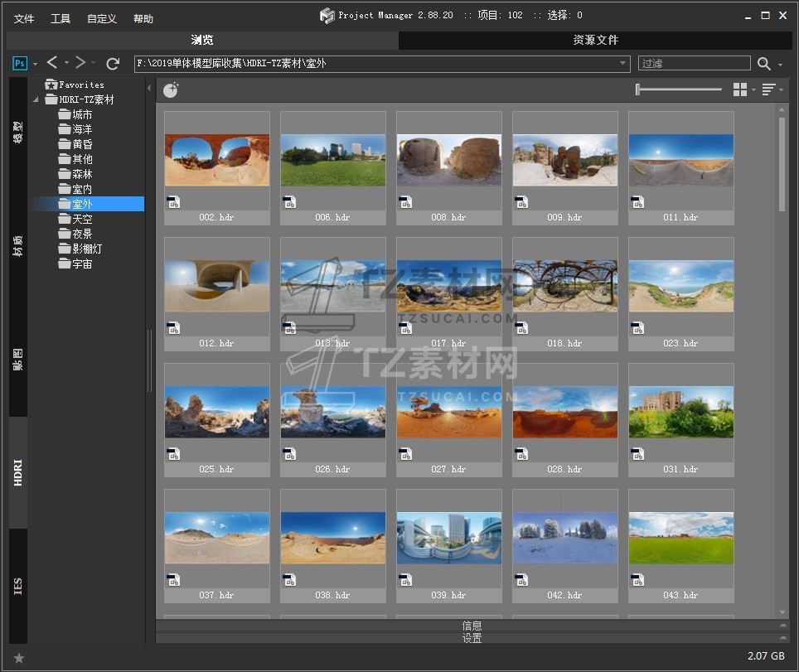Viewport: 799px width, 672px height.
Task: Select the 002.hdr thumbnail
Action: 217,168
